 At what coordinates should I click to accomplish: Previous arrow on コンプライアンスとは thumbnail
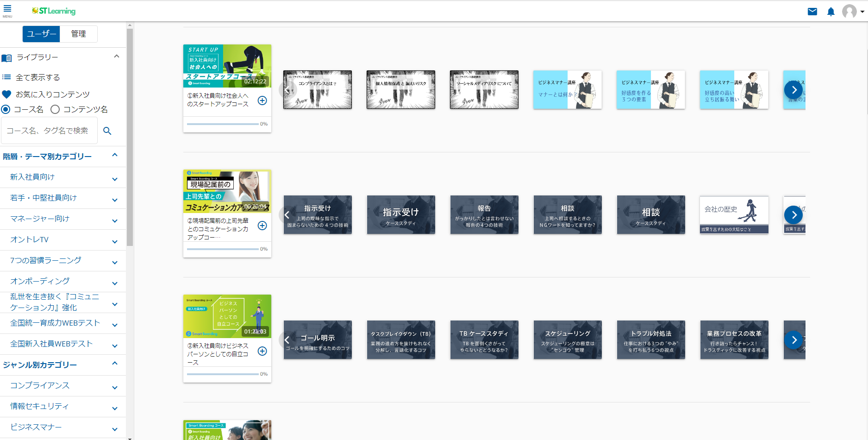click(287, 90)
